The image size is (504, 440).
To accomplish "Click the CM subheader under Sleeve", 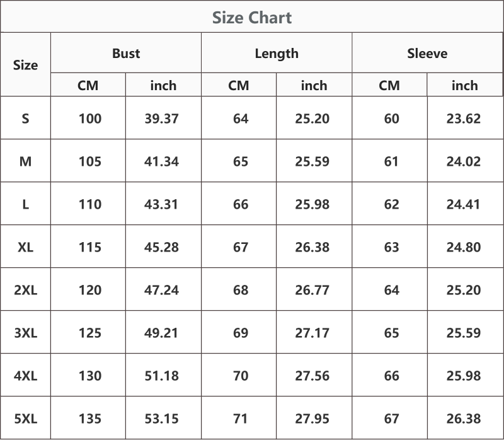I will (389, 86).
